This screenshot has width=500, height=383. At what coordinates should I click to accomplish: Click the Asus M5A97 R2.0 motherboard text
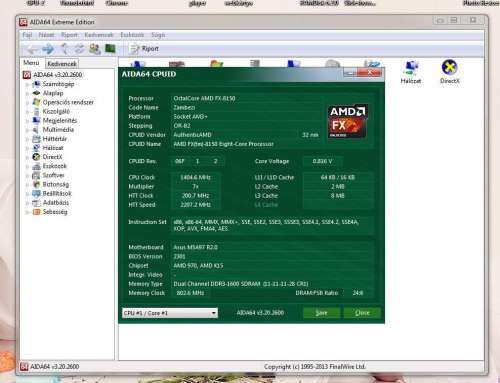(195, 247)
